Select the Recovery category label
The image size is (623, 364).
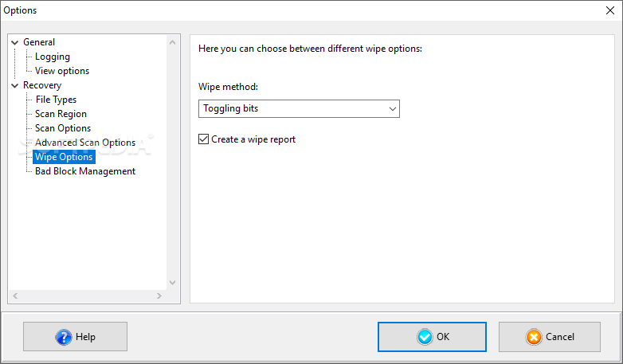pos(42,85)
